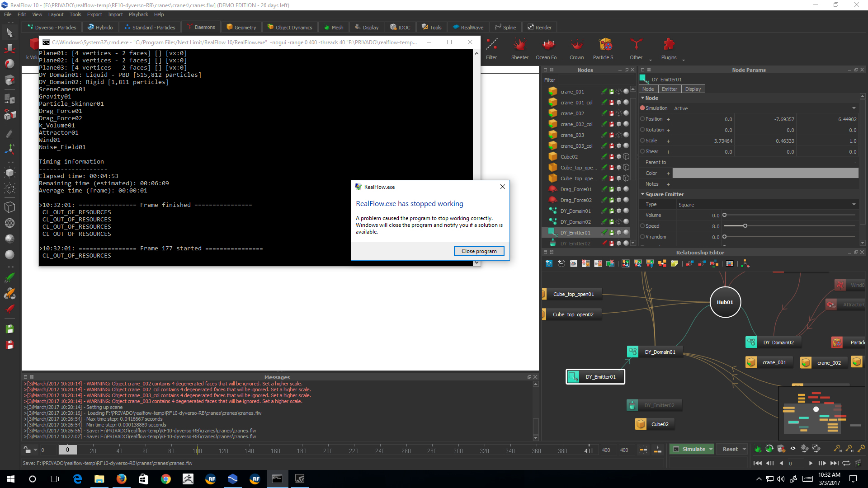Click Close program in the crash dialog
Screen dimensions: 868x488
[479, 251]
